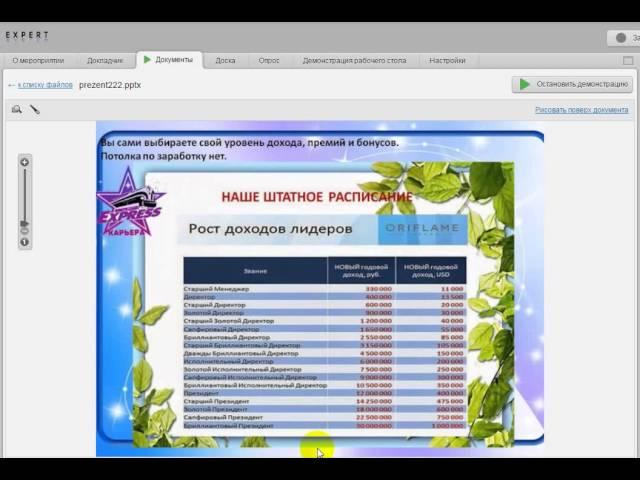This screenshot has height=480, width=640.
Task: Click "Рисовать поверх документа" link
Action: [582, 110]
